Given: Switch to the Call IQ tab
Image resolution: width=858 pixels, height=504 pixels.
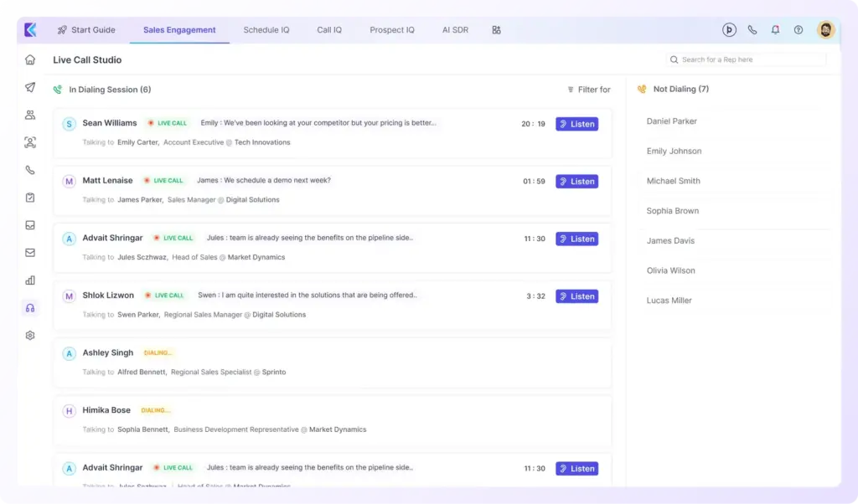Looking at the screenshot, I should [329, 30].
